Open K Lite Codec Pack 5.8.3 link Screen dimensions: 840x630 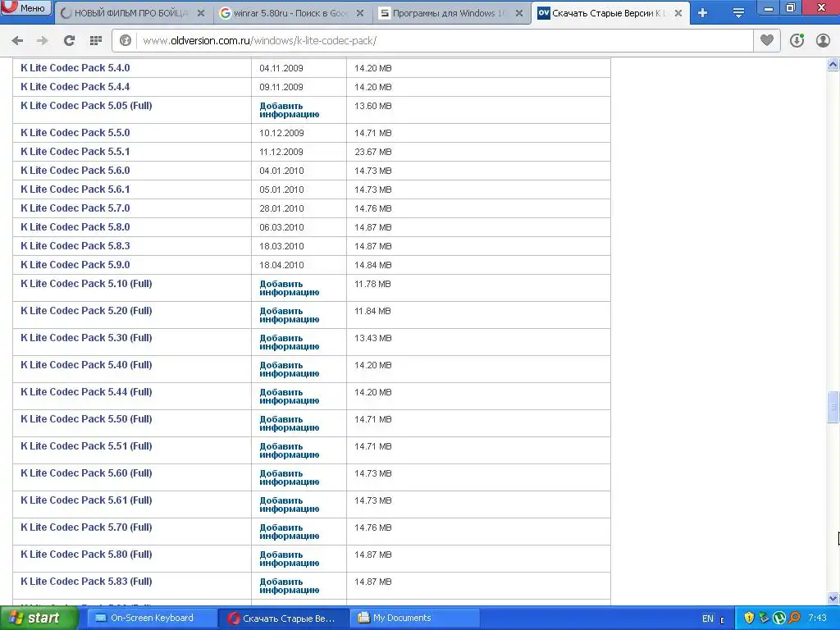click(75, 246)
